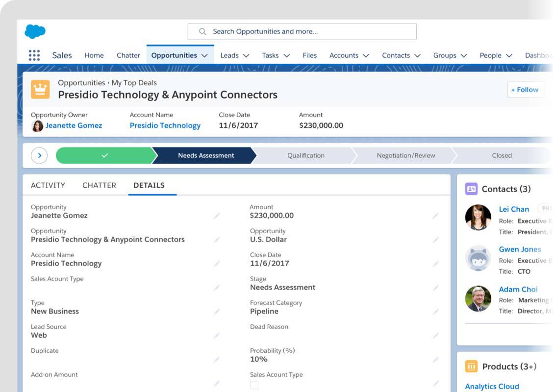This screenshot has height=392, width=553.
Task: Open the App Launcher grid icon
Action: coord(34,55)
